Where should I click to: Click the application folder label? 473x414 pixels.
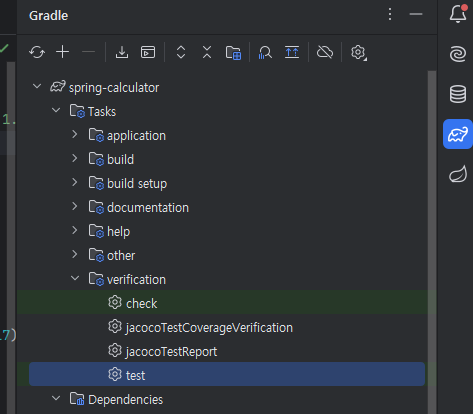136,136
